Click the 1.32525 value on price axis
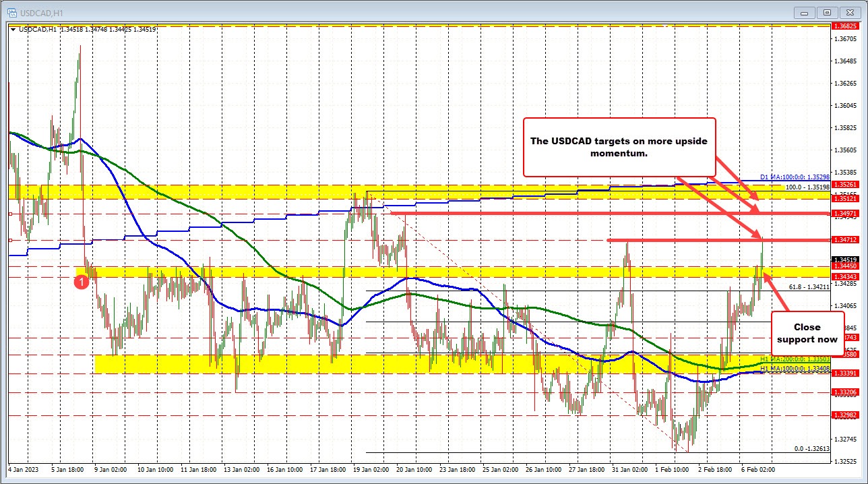Image resolution: width=868 pixels, height=484 pixels. 844,461
